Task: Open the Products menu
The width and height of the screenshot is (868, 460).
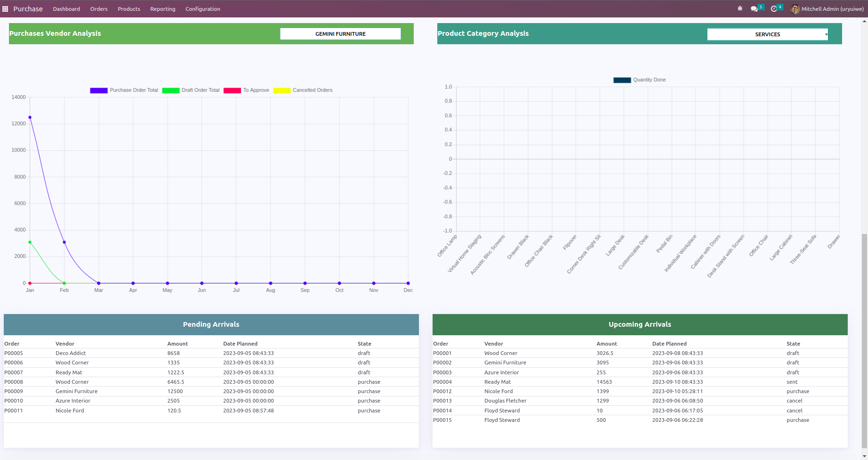Action: pos(129,9)
